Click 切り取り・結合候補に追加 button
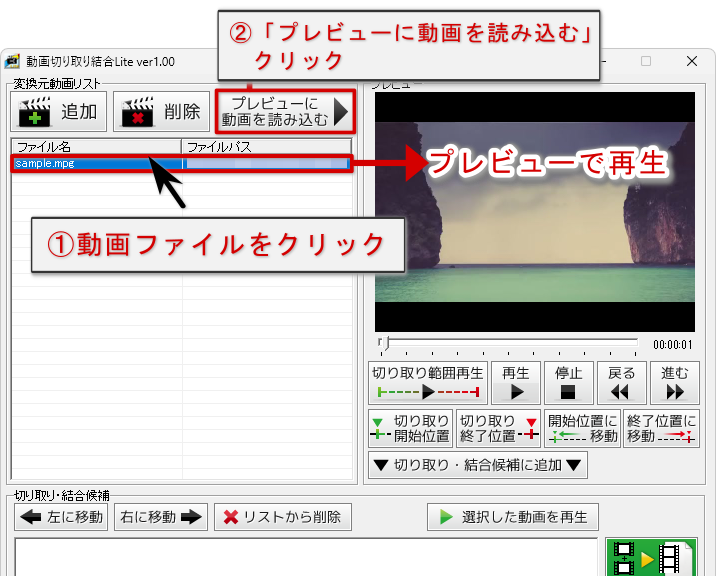The width and height of the screenshot is (716, 576). pyautogui.click(x=478, y=465)
